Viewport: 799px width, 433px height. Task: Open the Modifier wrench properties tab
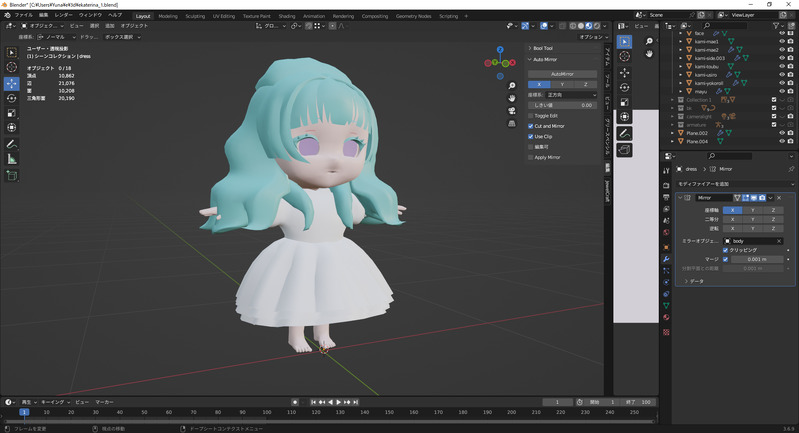(x=666, y=259)
